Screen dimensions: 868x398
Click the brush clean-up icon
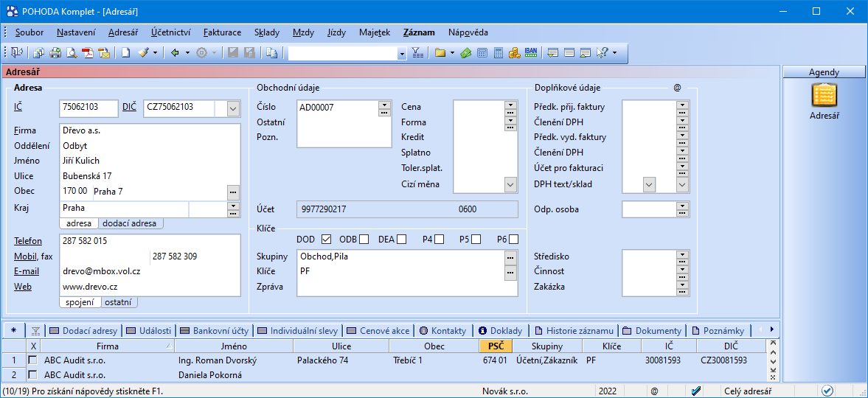(x=143, y=52)
